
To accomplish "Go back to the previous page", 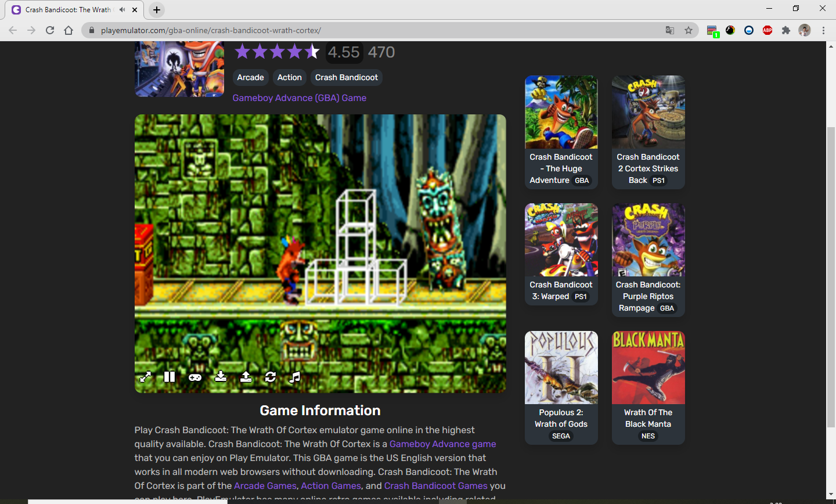I will coord(13,30).
